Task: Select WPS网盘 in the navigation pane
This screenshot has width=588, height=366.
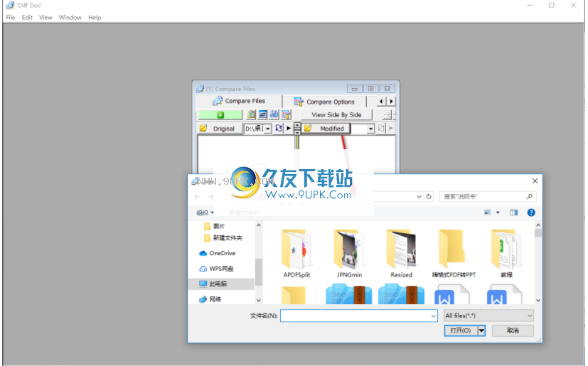Action: [x=216, y=269]
